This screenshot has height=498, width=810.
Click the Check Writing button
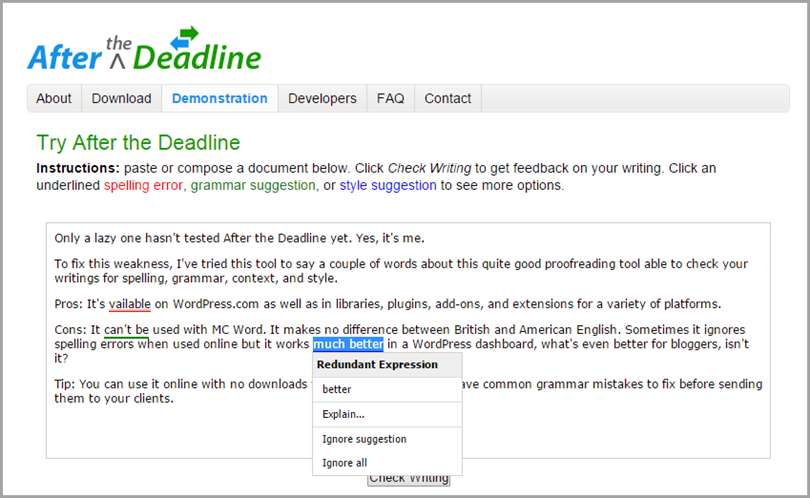[408, 479]
